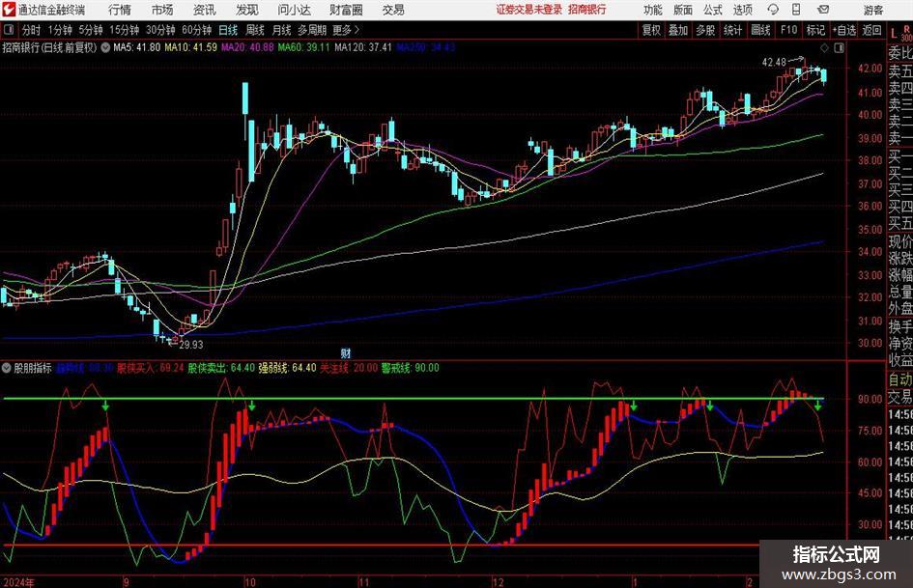The height and width of the screenshot is (588, 913).
Task: Expand the 股朋指标 indicator dropdown arrow
Action: point(7,368)
